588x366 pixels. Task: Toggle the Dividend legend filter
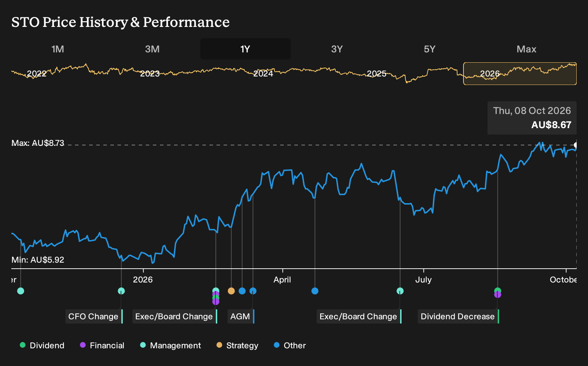point(42,345)
